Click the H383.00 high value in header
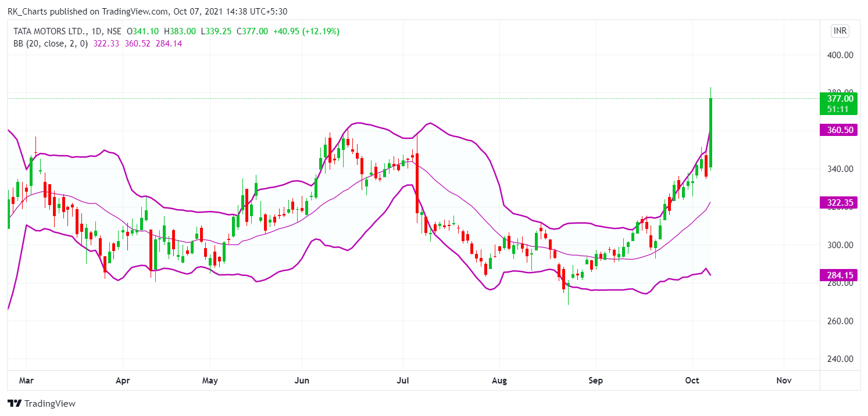 point(181,31)
